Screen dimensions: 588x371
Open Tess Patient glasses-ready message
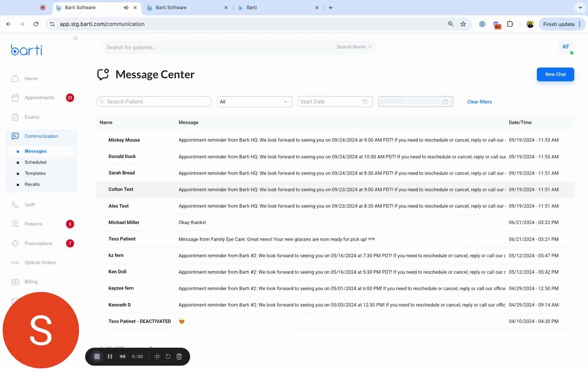[x=335, y=239]
